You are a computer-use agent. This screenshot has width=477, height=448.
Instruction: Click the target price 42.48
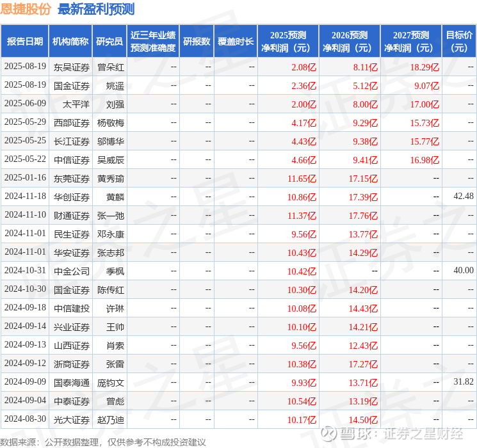pos(464,196)
